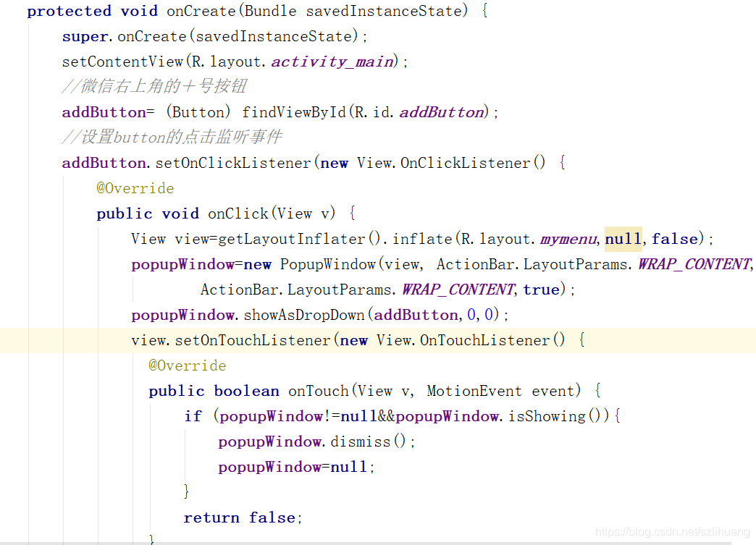
Task: Click findViewById method call
Action: pos(294,112)
